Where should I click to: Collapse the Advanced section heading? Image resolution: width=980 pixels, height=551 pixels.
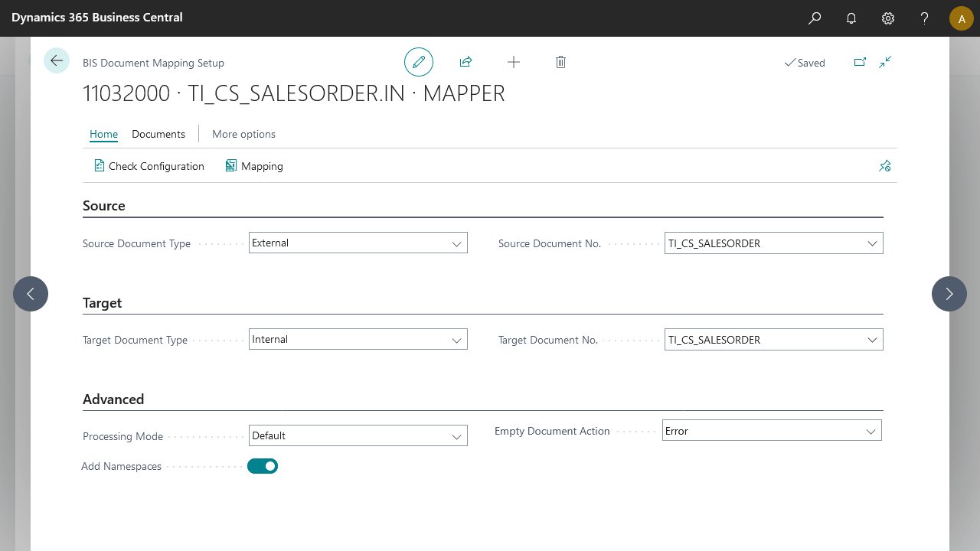click(x=113, y=399)
